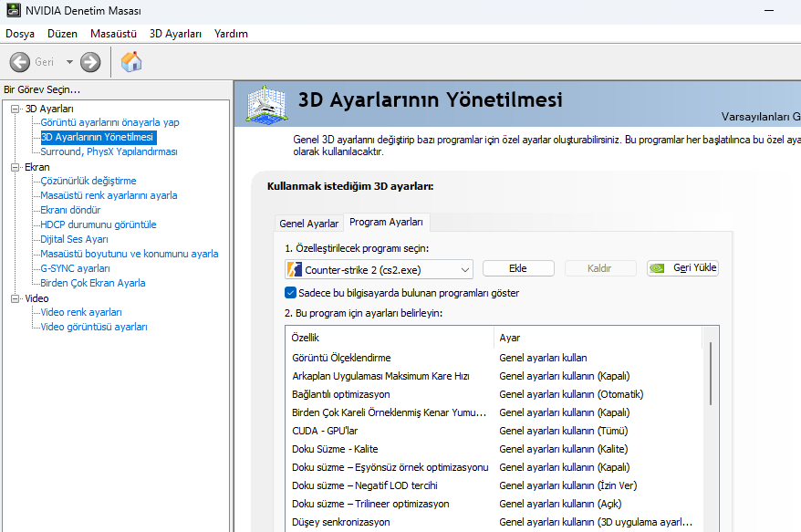Click the Forward arrow icon in toolbar
The height and width of the screenshot is (532, 801).
coord(89,62)
